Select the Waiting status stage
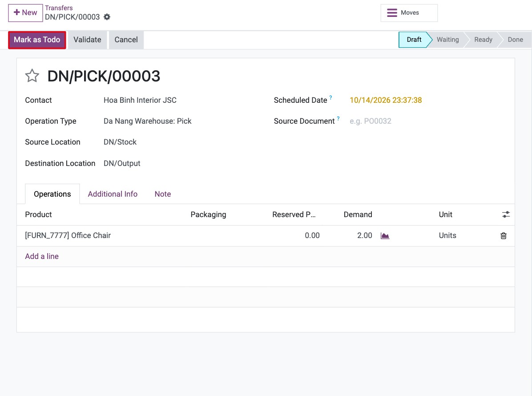532x396 pixels. pos(447,40)
